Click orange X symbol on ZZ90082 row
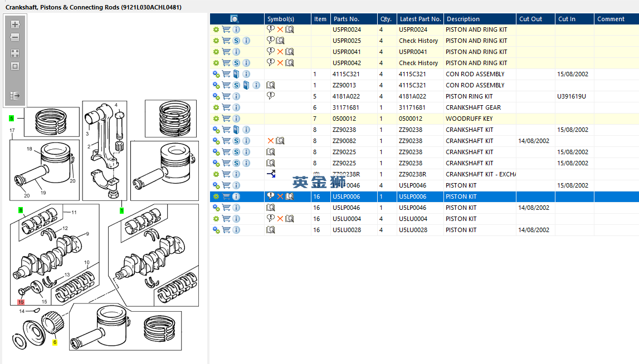The height and width of the screenshot is (364, 639). (271, 141)
